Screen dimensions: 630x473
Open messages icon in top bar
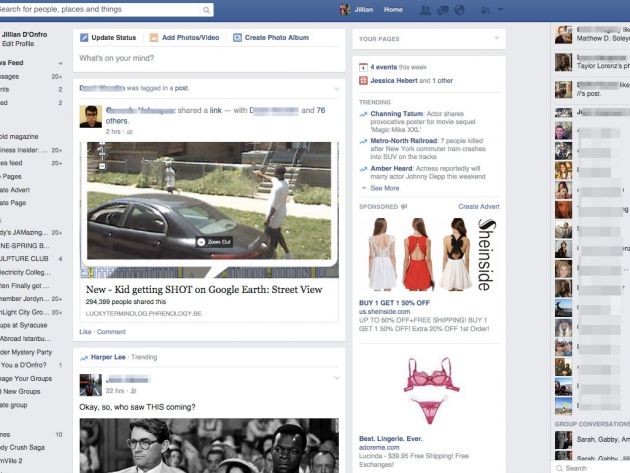(442, 10)
